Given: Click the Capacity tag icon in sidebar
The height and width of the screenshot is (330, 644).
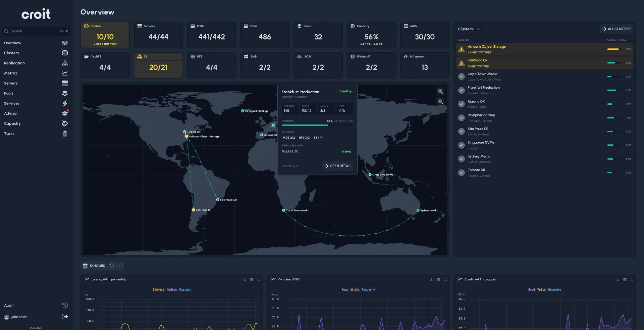Looking at the screenshot, I should (x=65, y=124).
